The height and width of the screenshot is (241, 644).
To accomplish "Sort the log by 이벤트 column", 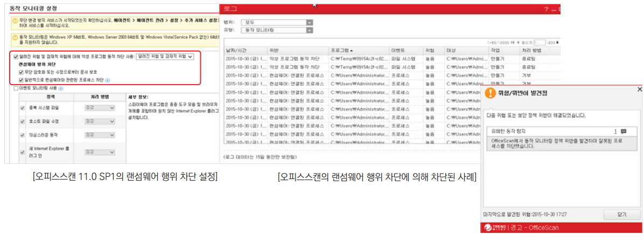I will (x=406, y=51).
